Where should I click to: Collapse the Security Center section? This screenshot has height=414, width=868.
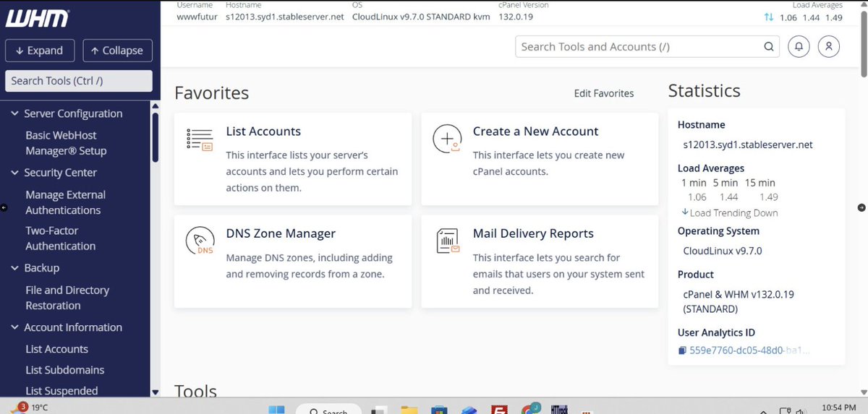point(16,173)
